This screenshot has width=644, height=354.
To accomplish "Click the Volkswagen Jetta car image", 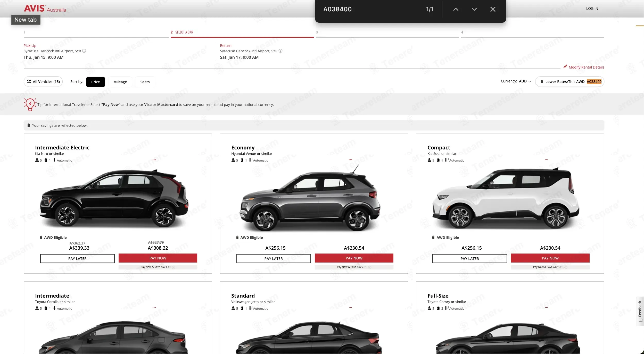I will tap(309, 337).
